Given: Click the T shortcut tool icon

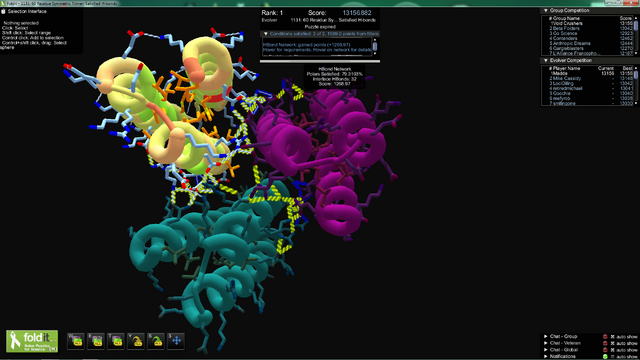Looking at the screenshot, I should point(116,341).
